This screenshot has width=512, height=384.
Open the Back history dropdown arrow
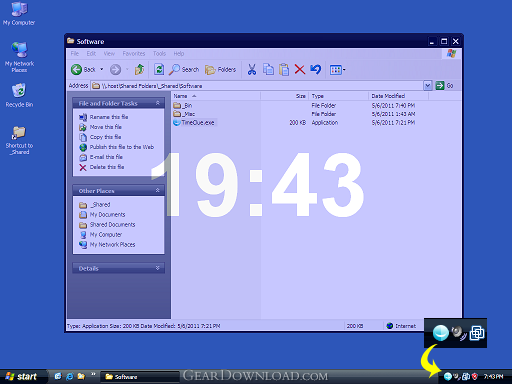(x=102, y=69)
